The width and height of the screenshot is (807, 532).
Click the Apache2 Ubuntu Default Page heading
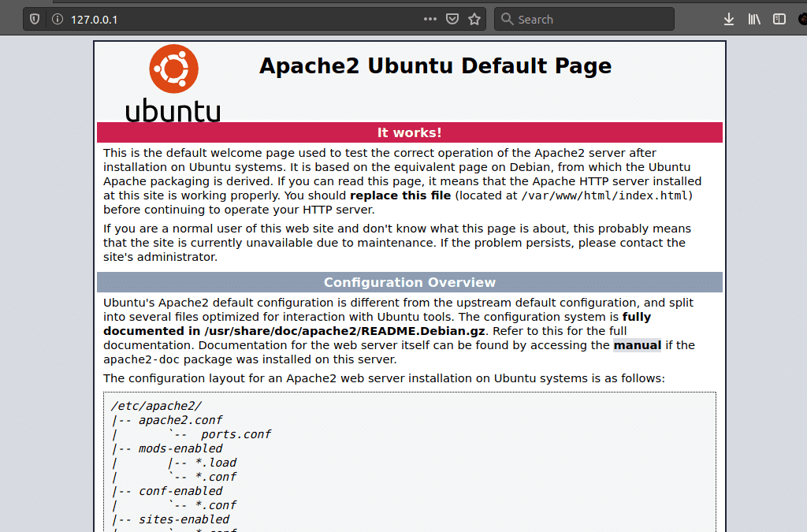click(x=435, y=66)
